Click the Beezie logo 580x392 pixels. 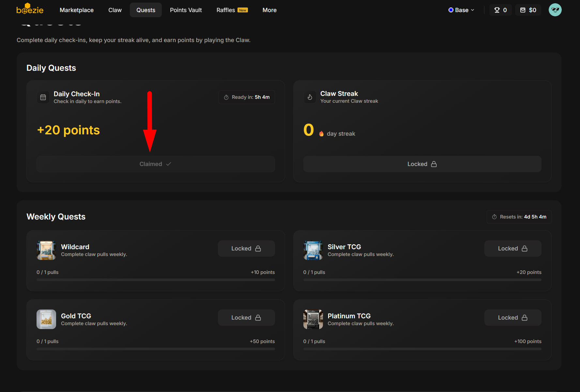[x=30, y=9]
